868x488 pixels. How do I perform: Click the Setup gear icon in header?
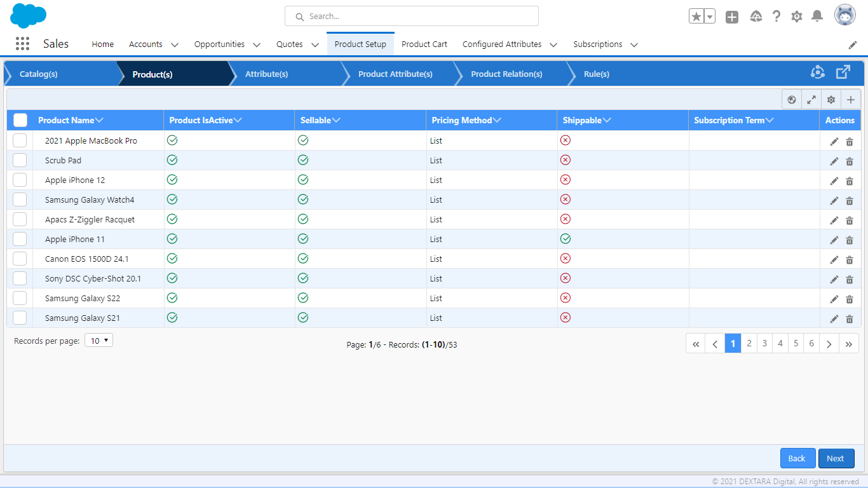coord(797,16)
